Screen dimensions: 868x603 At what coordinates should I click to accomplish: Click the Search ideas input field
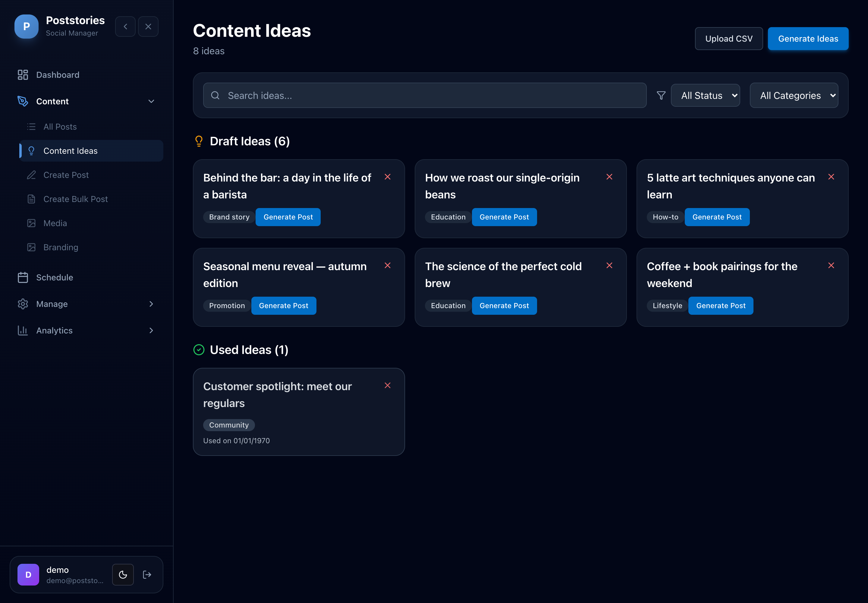425,96
